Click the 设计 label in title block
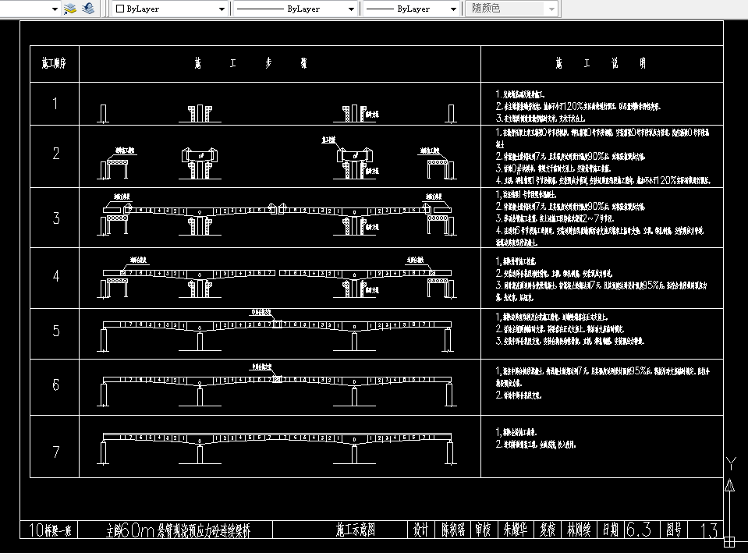Image resolution: width=748 pixels, height=560 pixels. tap(420, 530)
